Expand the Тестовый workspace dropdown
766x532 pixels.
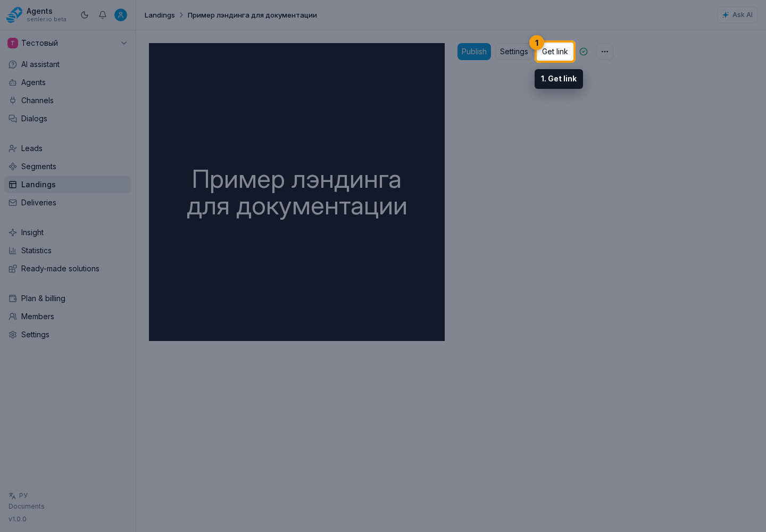point(68,43)
